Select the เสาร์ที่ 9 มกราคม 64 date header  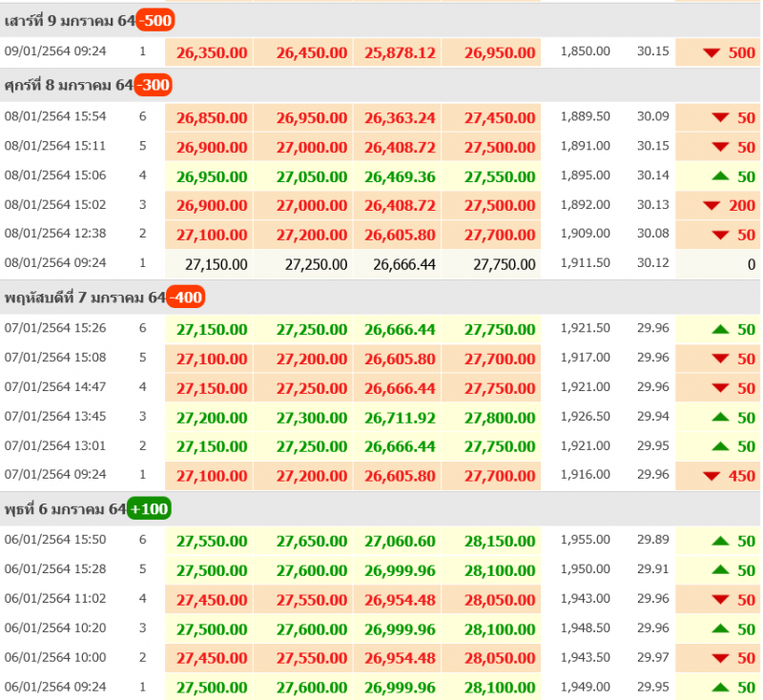click(69, 20)
